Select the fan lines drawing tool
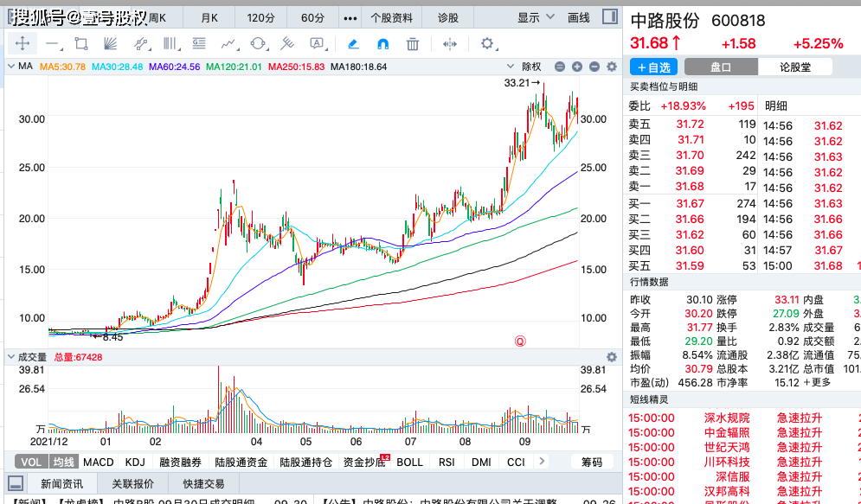The image size is (861, 504). pos(111,44)
